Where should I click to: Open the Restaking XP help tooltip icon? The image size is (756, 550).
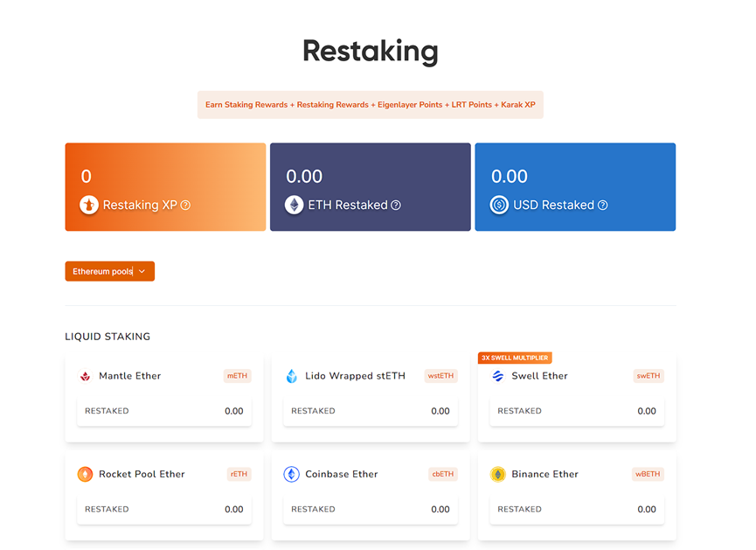(x=186, y=205)
